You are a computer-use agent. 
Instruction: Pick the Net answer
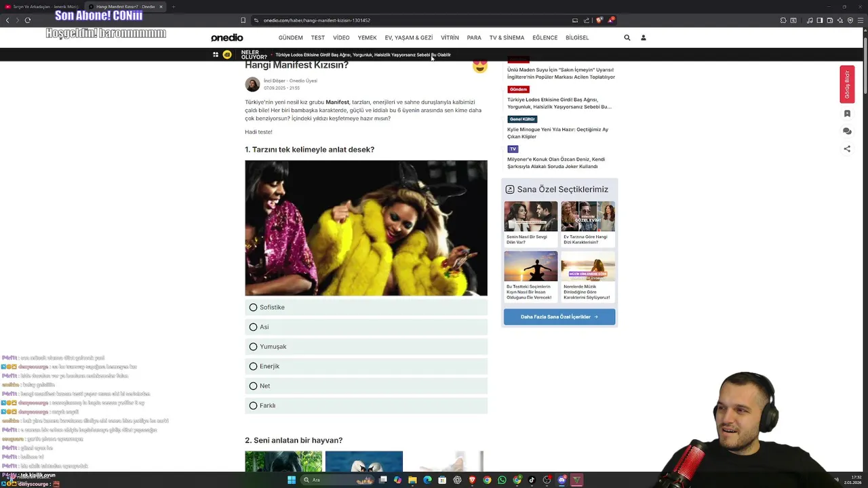[366, 386]
